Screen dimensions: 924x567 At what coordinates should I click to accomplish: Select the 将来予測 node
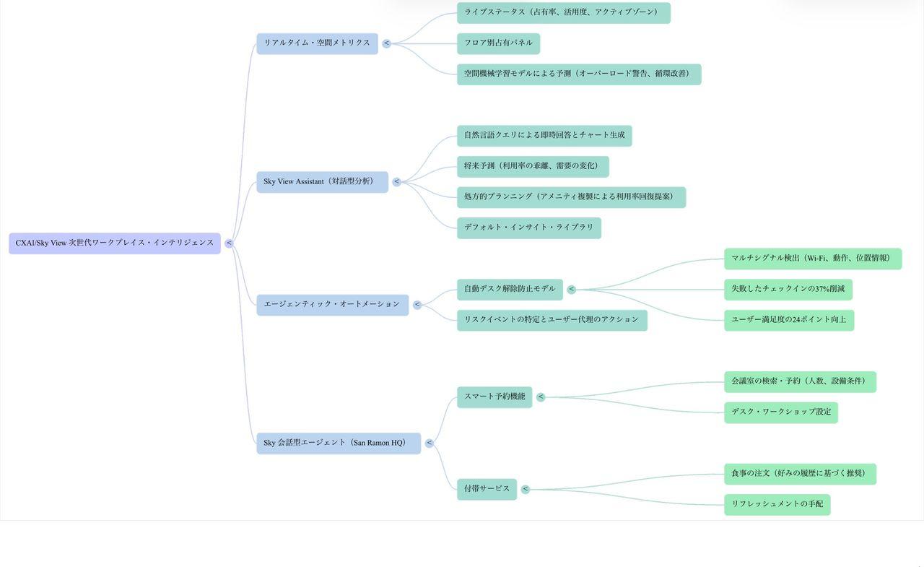[533, 167]
